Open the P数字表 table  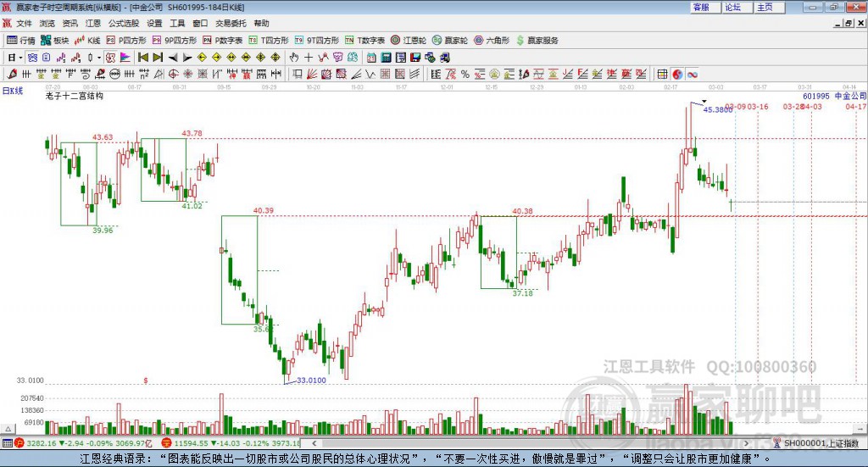pyautogui.click(x=223, y=41)
